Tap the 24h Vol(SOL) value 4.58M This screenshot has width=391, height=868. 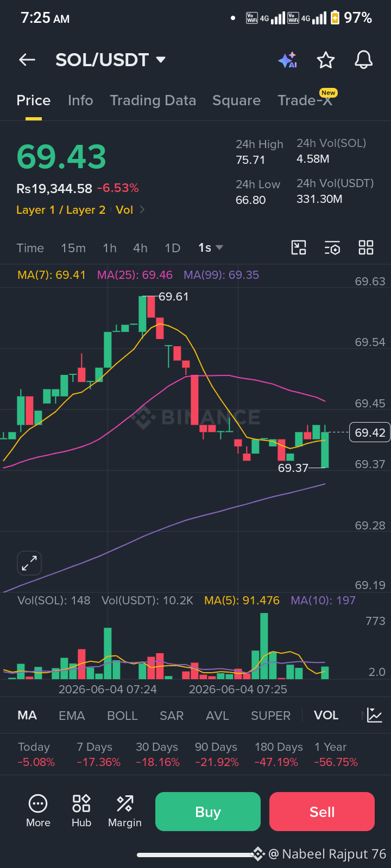pos(313,159)
